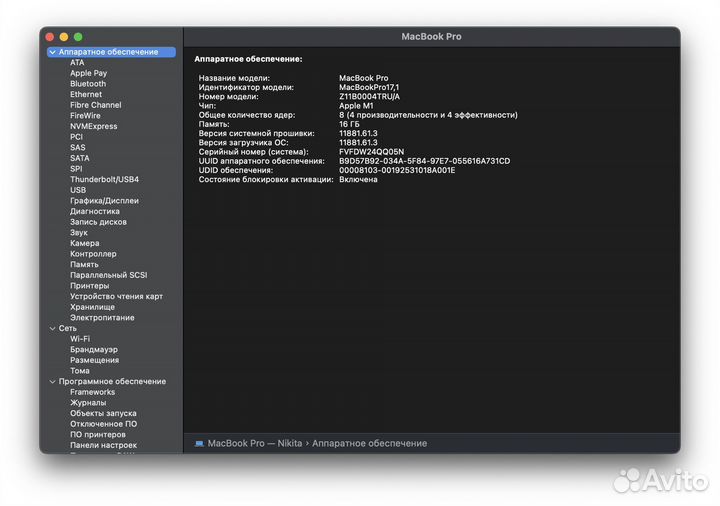Viewport: 720px width, 506px height.
Task: Click the chip value Apple M1
Action: [356, 106]
